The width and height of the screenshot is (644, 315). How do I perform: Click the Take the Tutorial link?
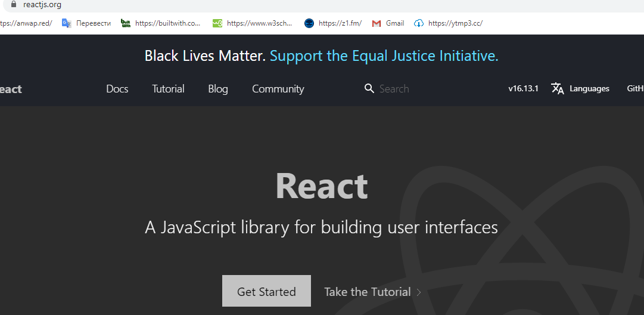(368, 292)
